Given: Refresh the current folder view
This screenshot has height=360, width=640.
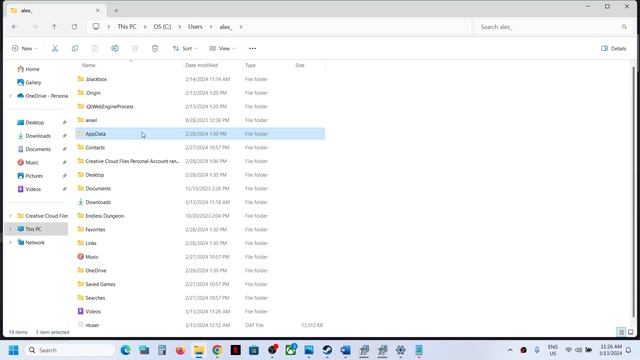Looking at the screenshot, I should [74, 27].
